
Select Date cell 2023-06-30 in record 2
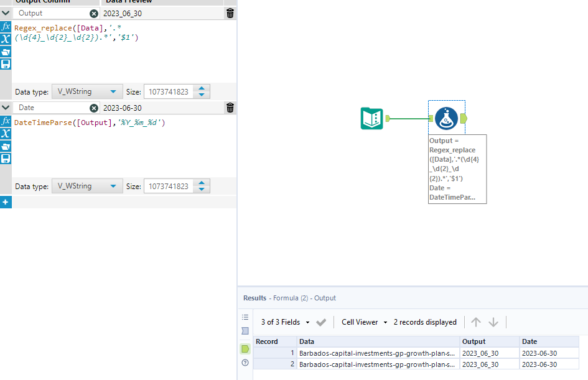(549, 364)
